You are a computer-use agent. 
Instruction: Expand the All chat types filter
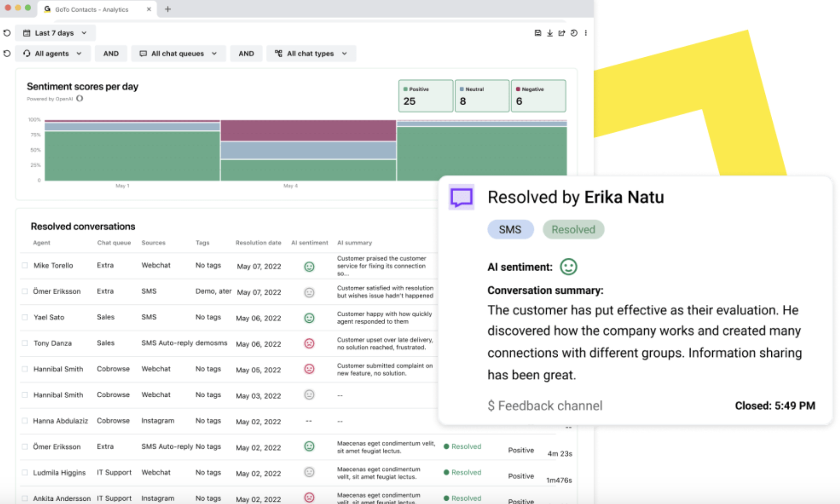click(x=311, y=54)
